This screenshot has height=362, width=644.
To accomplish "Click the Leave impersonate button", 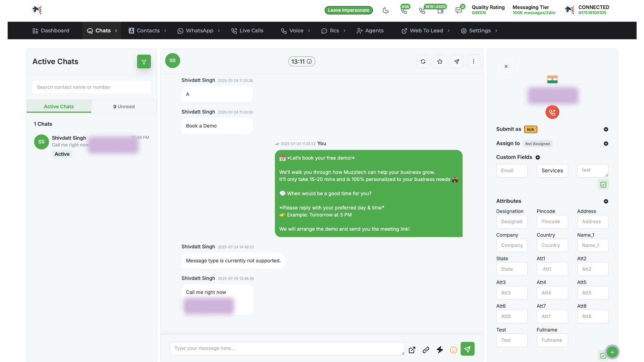I will point(348,10).
